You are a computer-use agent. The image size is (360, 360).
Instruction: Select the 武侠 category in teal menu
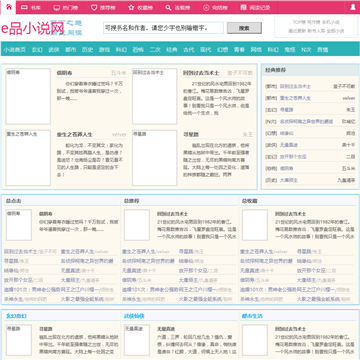coord(54,50)
